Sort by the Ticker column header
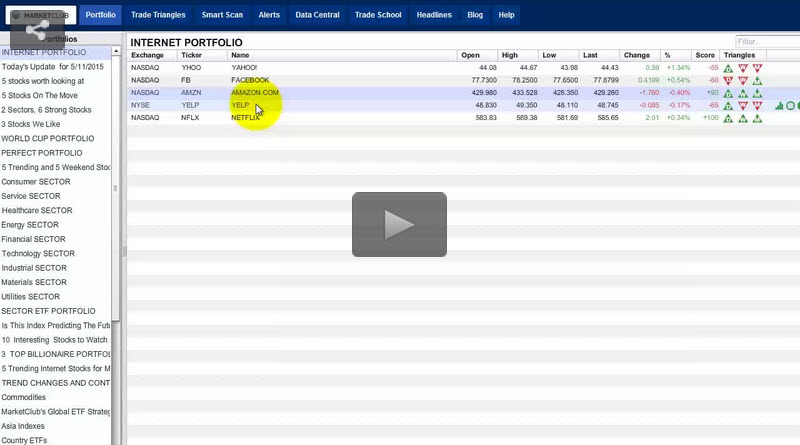This screenshot has height=445, width=800. pyautogui.click(x=191, y=55)
